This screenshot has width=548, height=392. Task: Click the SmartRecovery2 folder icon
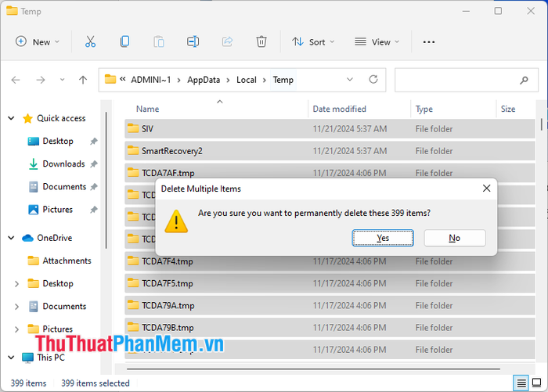pos(133,150)
